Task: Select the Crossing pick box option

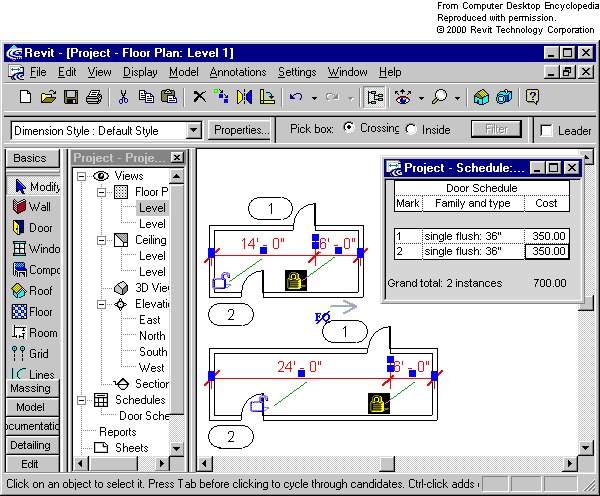Action: [x=349, y=127]
